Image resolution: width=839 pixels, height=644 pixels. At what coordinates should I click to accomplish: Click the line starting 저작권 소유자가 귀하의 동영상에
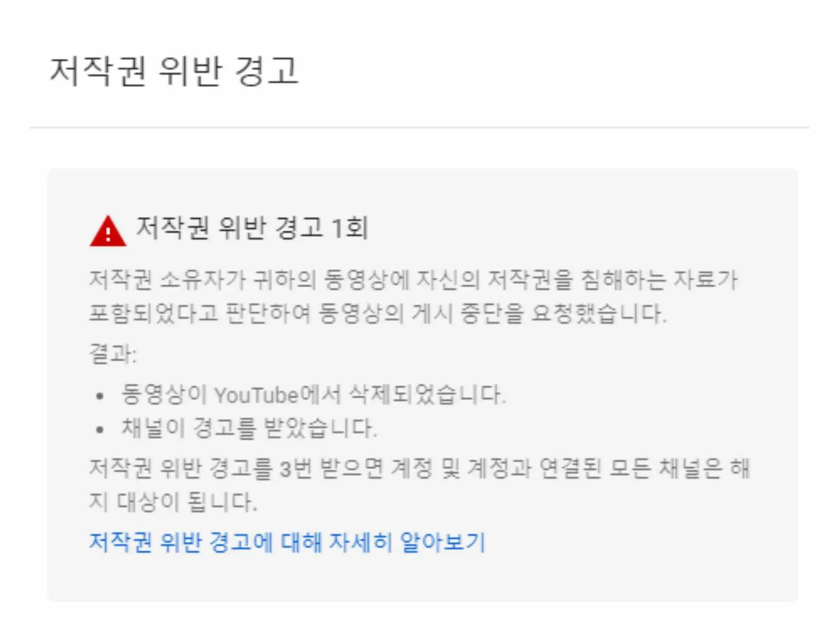[413, 279]
